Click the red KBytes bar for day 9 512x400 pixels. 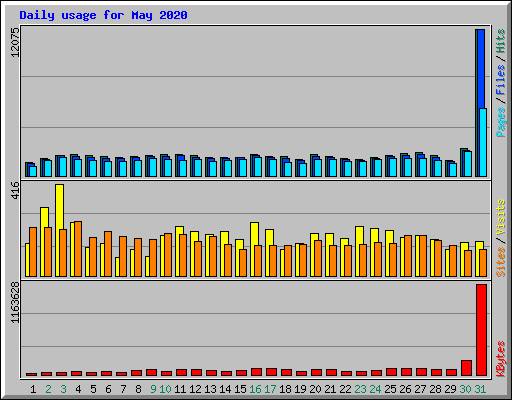click(x=151, y=373)
